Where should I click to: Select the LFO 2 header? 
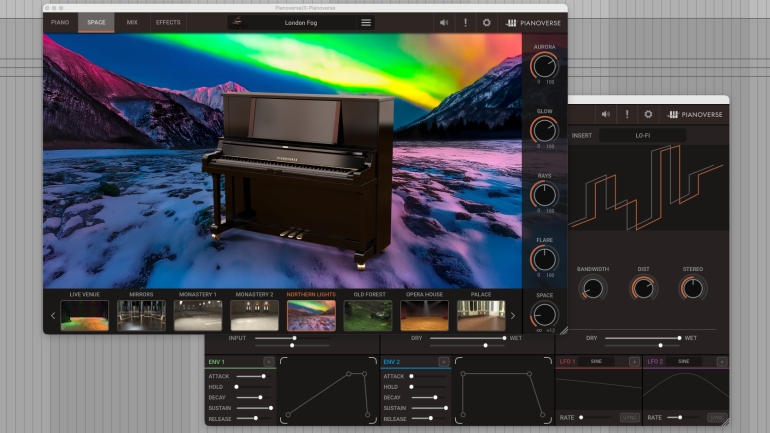[655, 361]
